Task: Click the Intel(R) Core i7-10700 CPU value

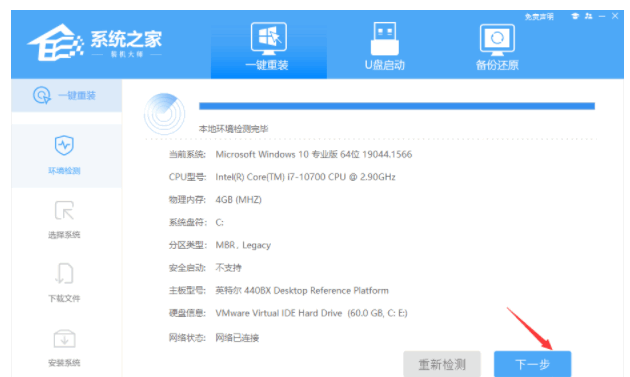Action: 305,177
